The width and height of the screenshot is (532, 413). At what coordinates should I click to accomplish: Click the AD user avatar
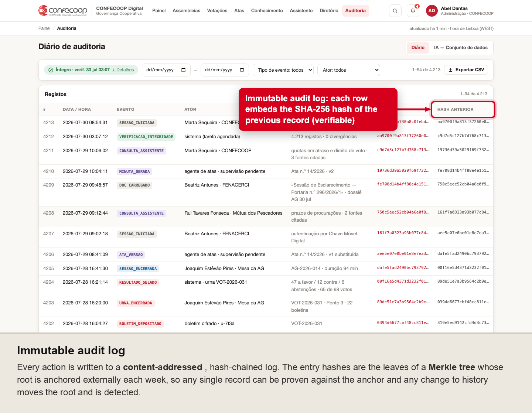[432, 11]
